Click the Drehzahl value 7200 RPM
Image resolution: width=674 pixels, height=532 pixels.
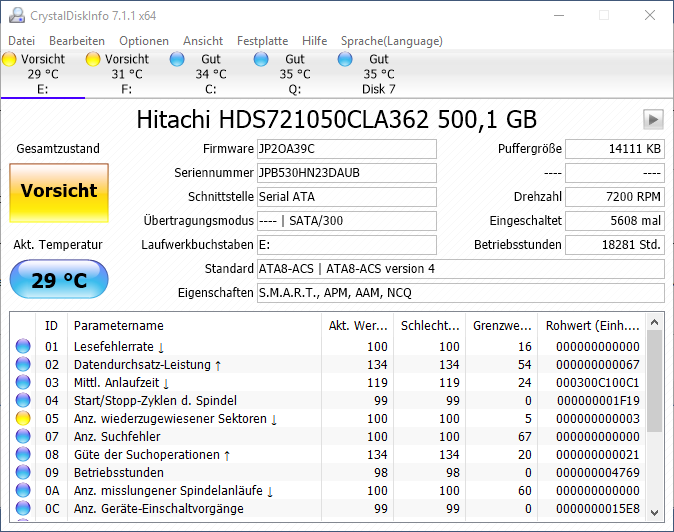point(615,197)
